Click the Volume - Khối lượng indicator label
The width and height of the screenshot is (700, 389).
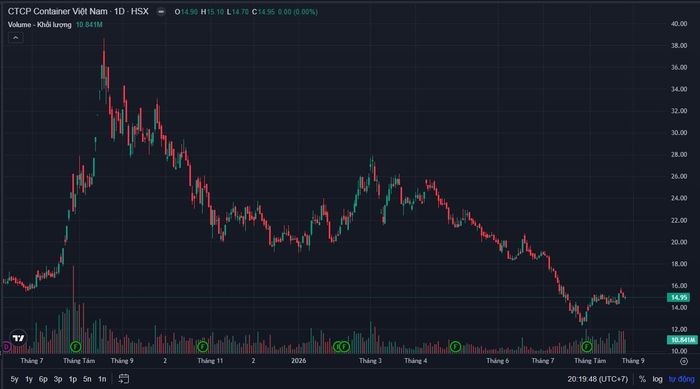pyautogui.click(x=39, y=25)
